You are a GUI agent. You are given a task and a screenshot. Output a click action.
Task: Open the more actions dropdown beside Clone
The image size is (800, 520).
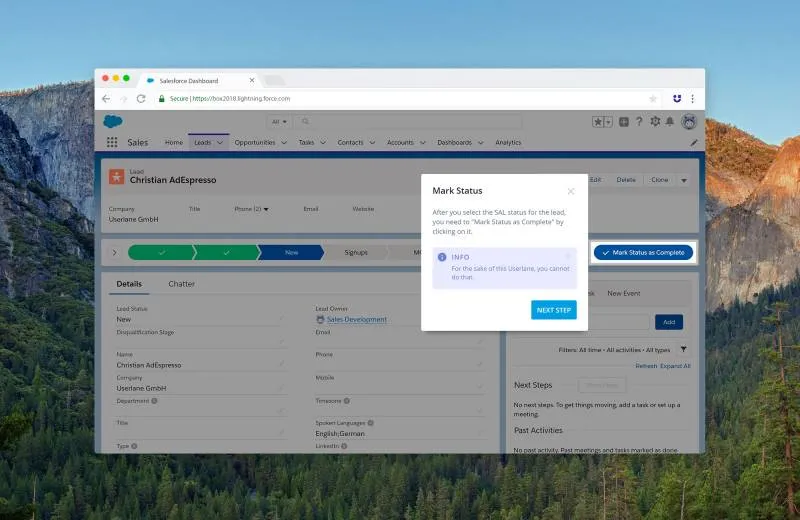684,180
